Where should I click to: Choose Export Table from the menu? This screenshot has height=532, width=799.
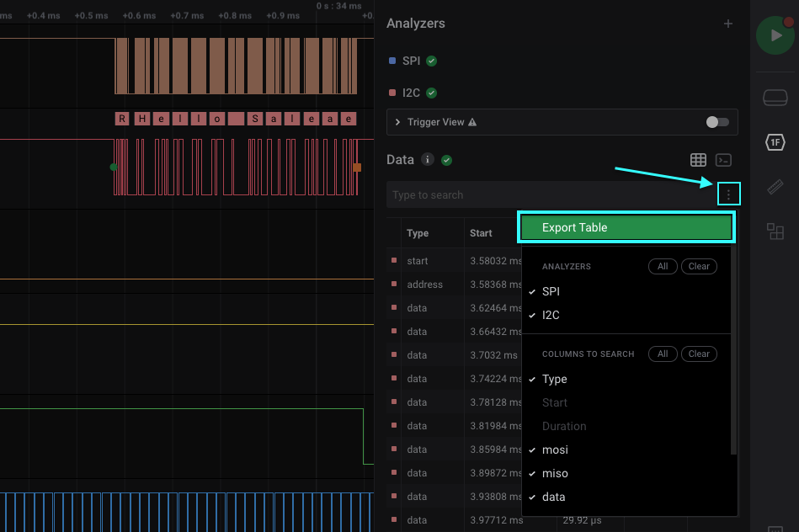(x=626, y=227)
